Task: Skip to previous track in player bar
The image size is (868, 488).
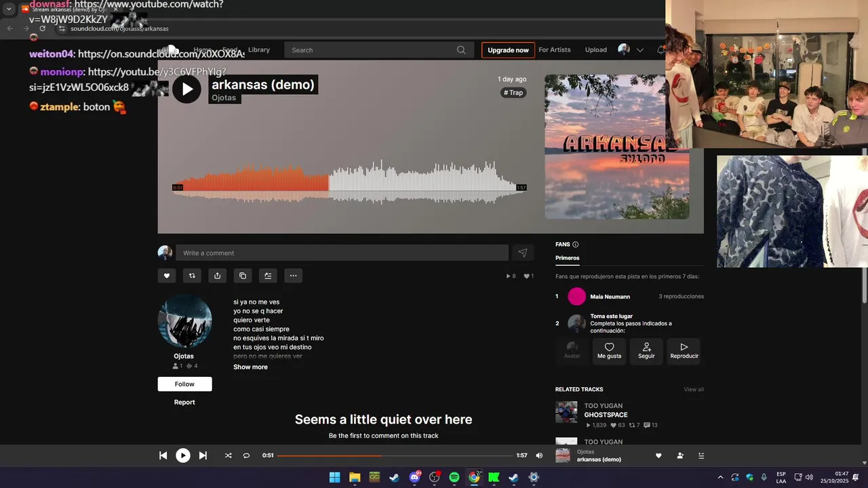Action: coord(163,455)
